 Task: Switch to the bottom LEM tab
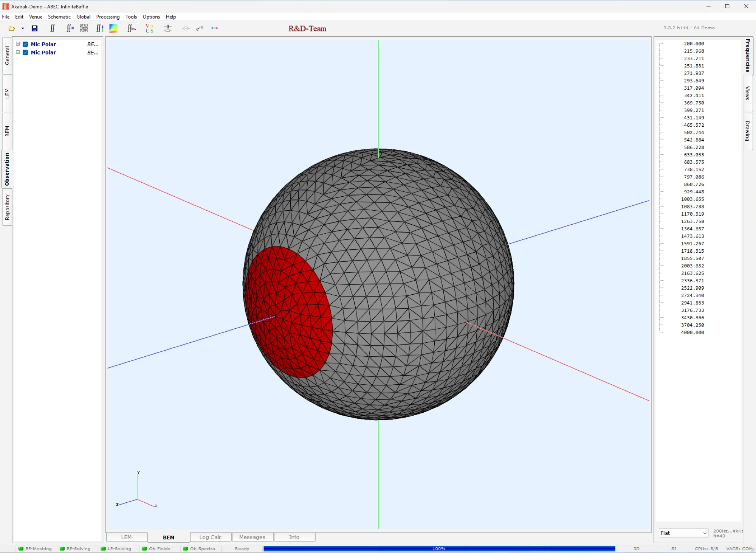click(x=126, y=537)
